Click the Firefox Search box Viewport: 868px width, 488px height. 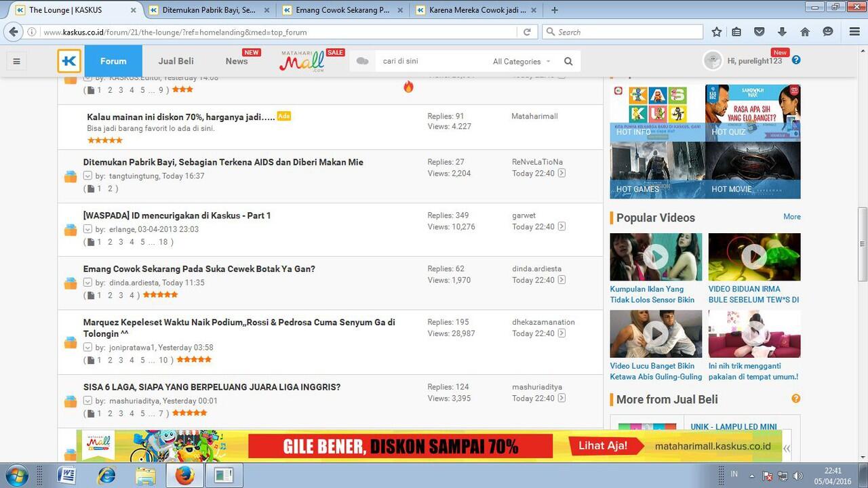[x=623, y=32]
